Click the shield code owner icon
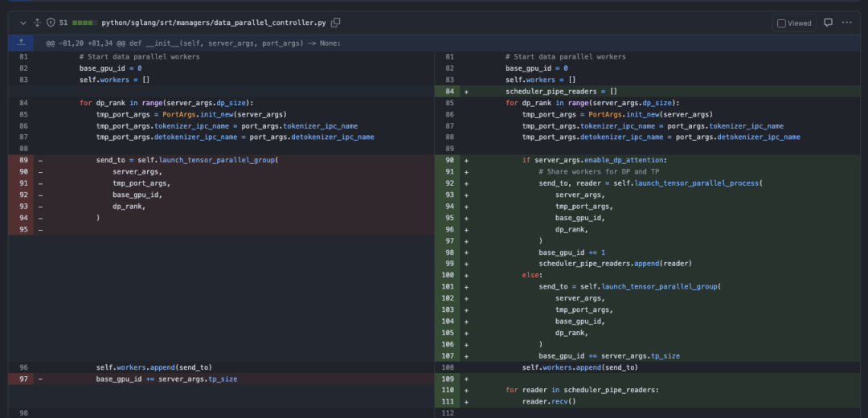Viewport: 868px width, 418px height. coord(51,23)
